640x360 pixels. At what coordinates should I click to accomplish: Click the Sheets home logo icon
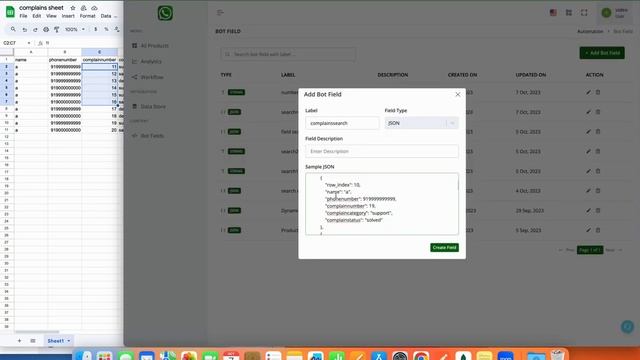coord(10,11)
